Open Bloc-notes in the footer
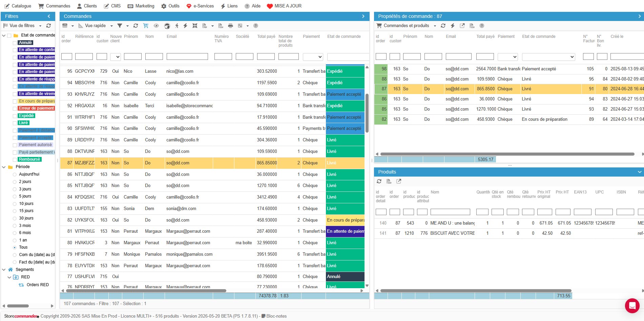Screen dimensions: 644x321 [x=274, y=316]
